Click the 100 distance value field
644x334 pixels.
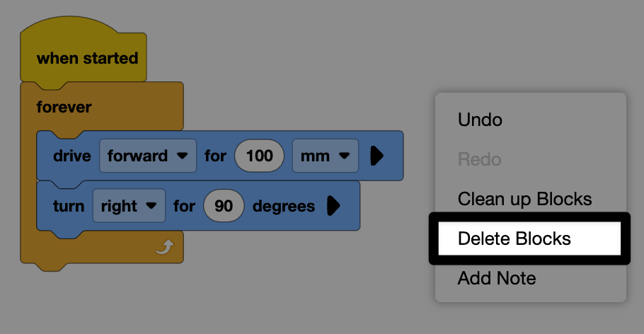pyautogui.click(x=259, y=156)
